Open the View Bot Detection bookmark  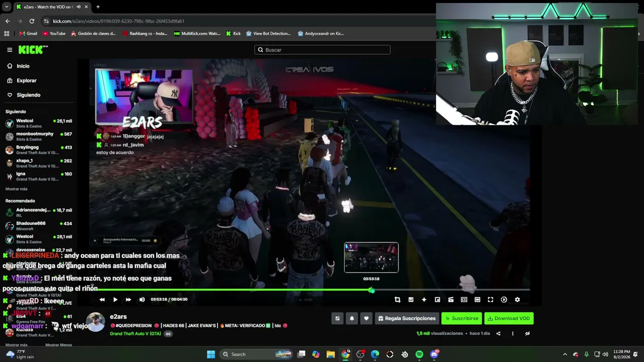(268, 34)
